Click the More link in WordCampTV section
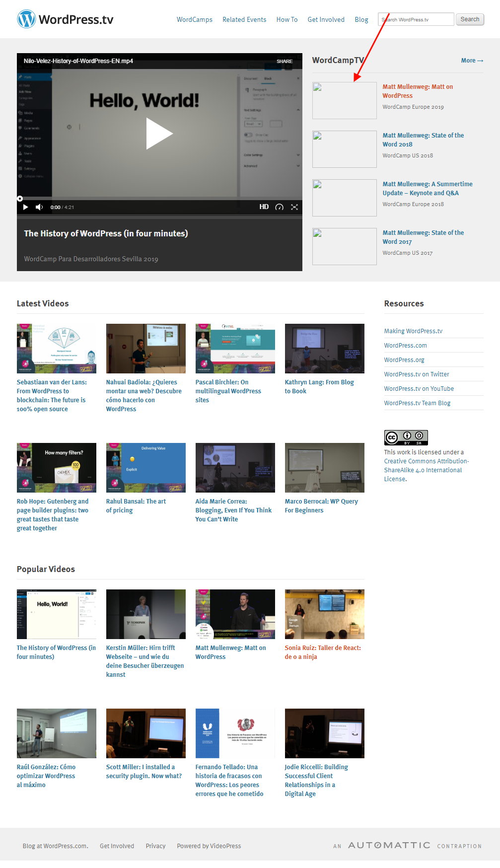 coord(472,61)
